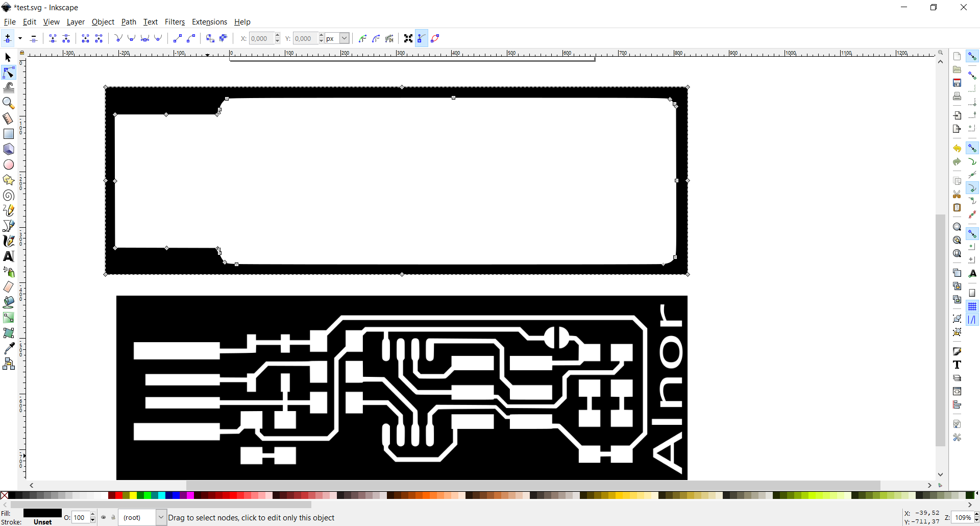Increase X coordinate with stepper arrow
This screenshot has height=526, width=980.
pos(278,35)
